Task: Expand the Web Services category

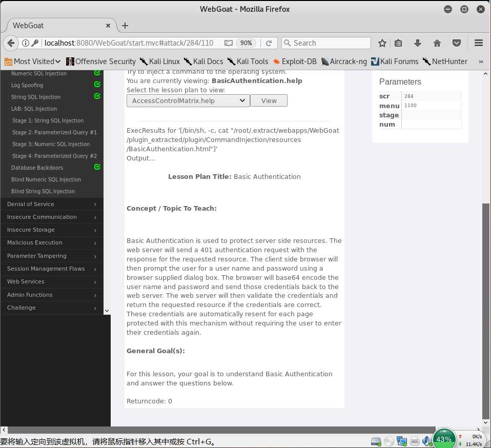Action: coord(52,281)
